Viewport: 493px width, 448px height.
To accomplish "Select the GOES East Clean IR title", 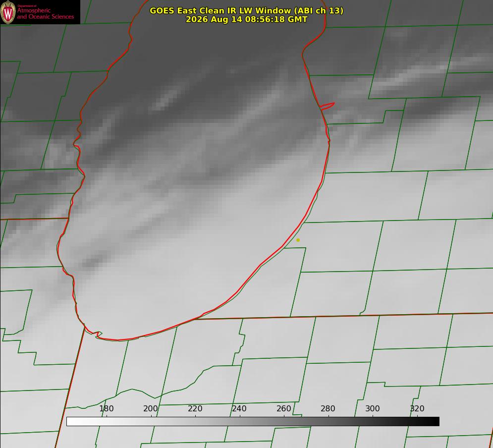I will (246, 10).
